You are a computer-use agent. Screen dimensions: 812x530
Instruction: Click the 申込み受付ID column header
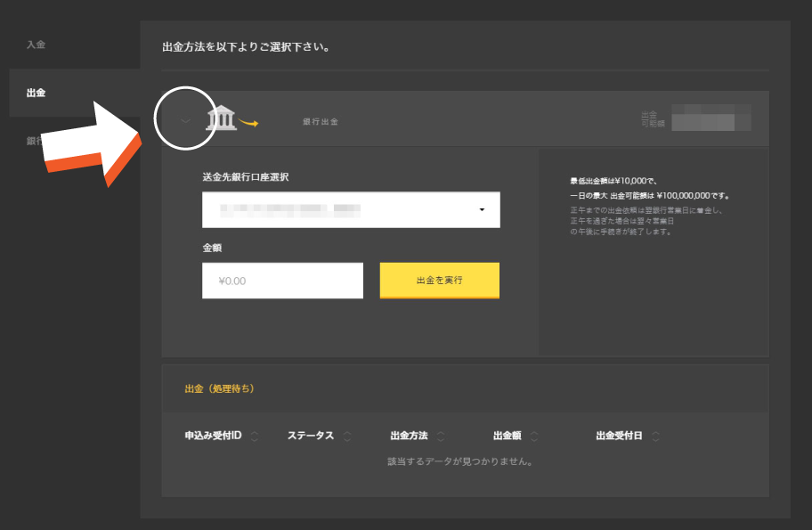(x=213, y=436)
